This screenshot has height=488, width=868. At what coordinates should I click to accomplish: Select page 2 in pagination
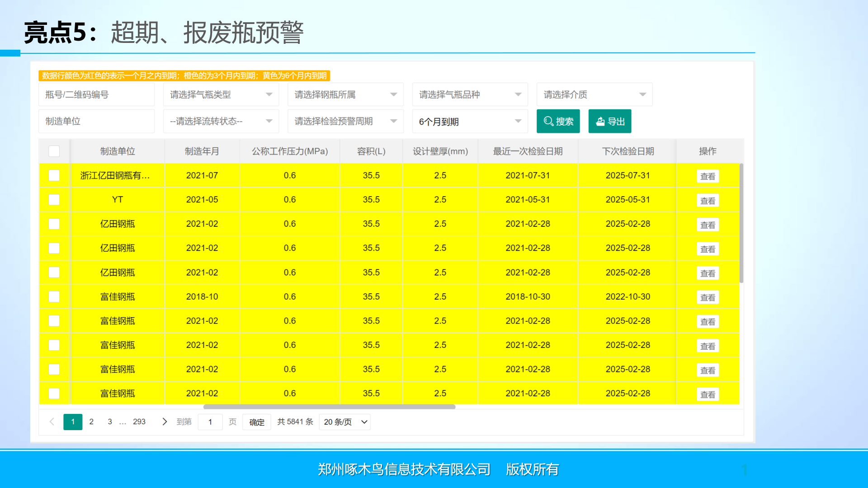91,422
